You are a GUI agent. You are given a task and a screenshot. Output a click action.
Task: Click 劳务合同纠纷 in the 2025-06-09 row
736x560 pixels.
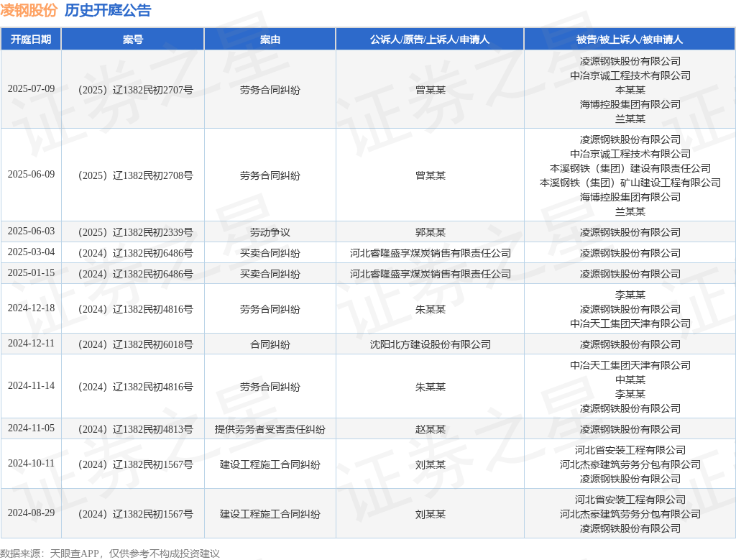click(270, 175)
